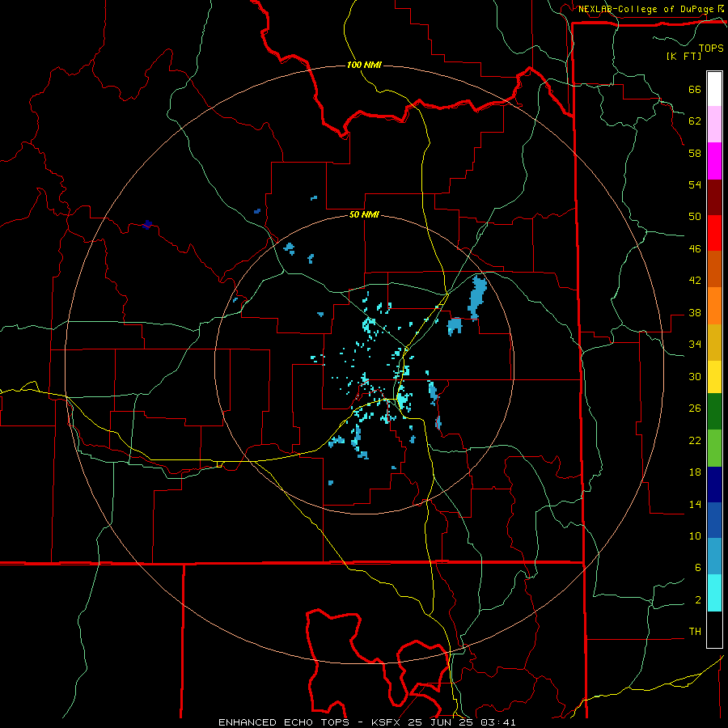Pick the bright yellow legend swatch
The height and width of the screenshot is (728, 728).
[714, 377]
